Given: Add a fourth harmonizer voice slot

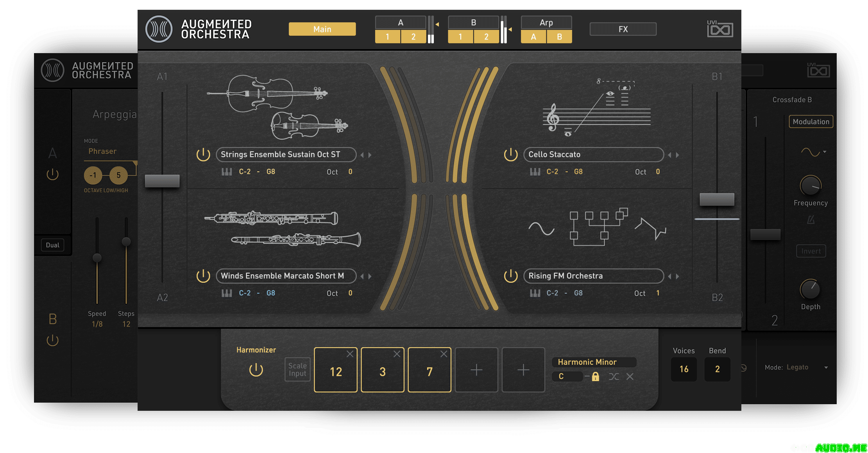Looking at the screenshot, I should 476,370.
